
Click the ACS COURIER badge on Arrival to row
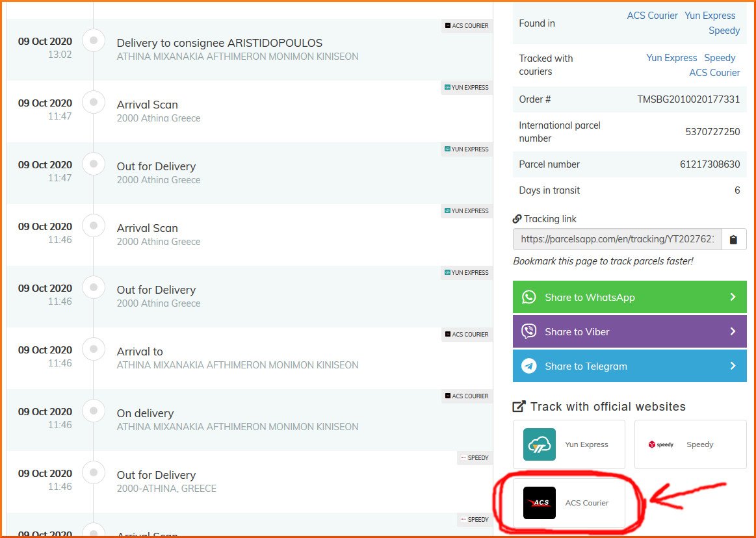tap(467, 334)
